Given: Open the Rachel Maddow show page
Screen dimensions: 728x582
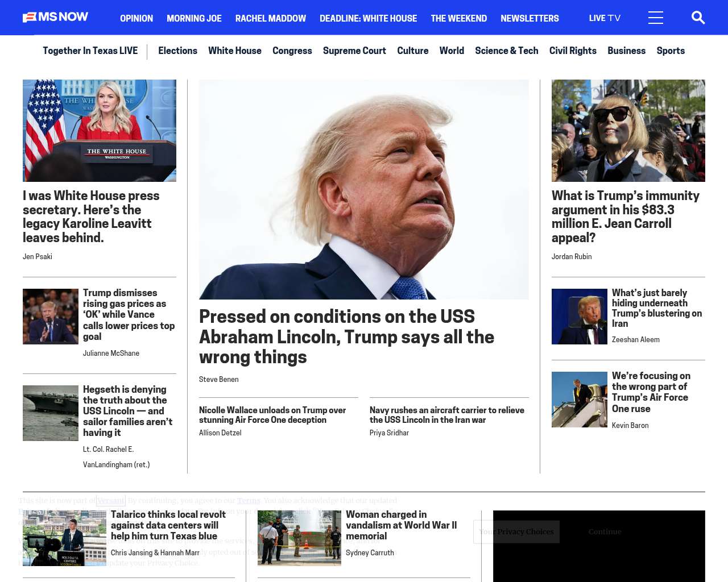Looking at the screenshot, I should coord(271,18).
